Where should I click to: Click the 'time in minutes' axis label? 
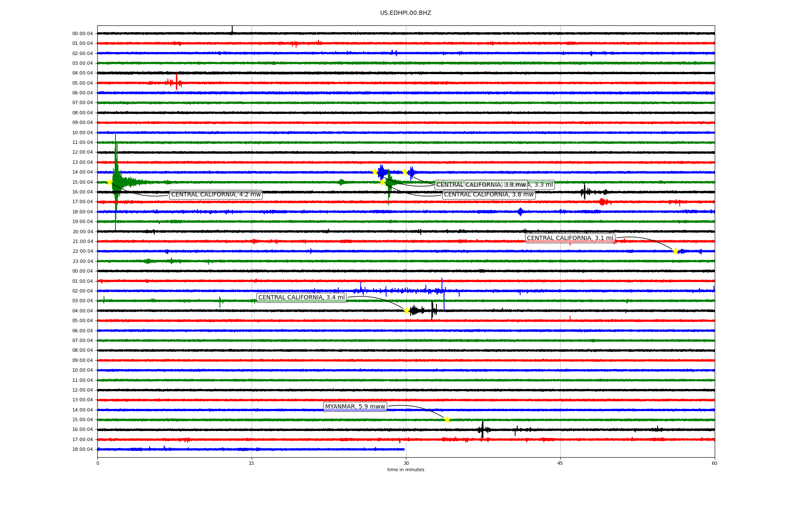click(406, 469)
